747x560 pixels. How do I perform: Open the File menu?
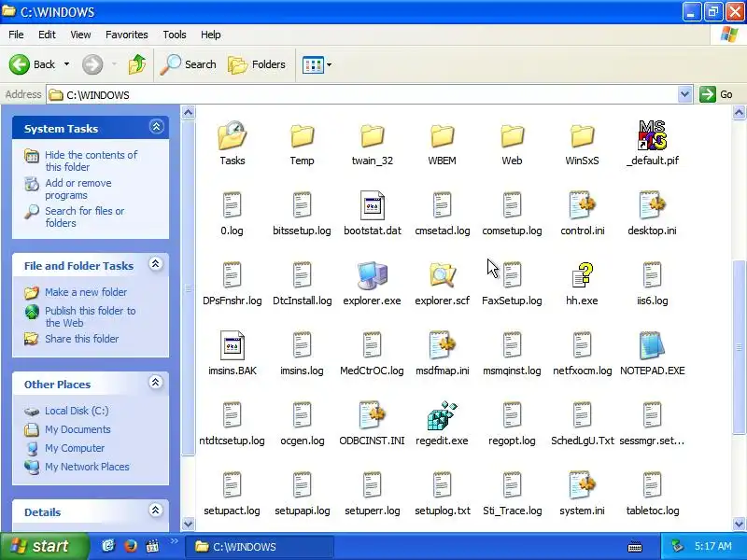pos(16,35)
